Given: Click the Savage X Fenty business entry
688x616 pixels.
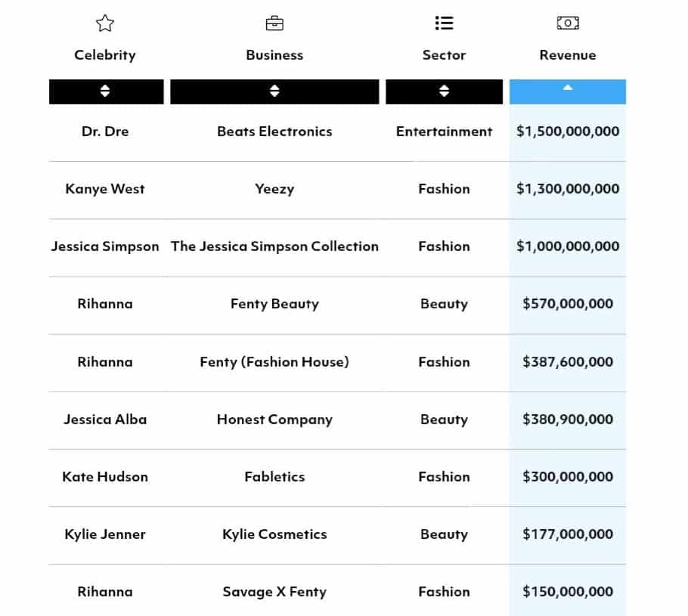Looking at the screenshot, I should [x=274, y=592].
